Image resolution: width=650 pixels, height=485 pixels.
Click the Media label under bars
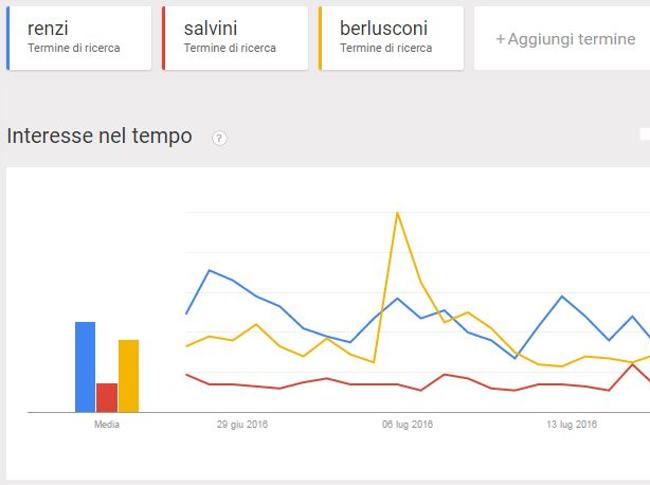(x=107, y=424)
